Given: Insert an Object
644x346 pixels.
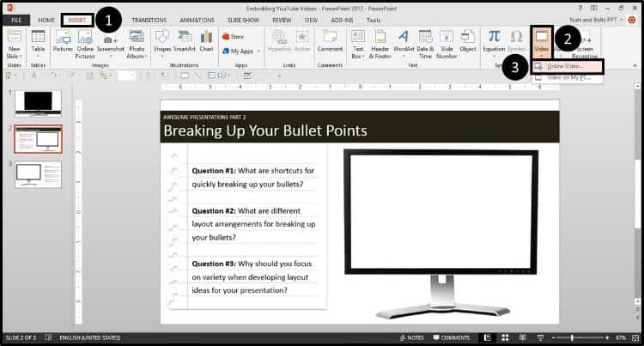Looking at the screenshot, I should [468, 42].
